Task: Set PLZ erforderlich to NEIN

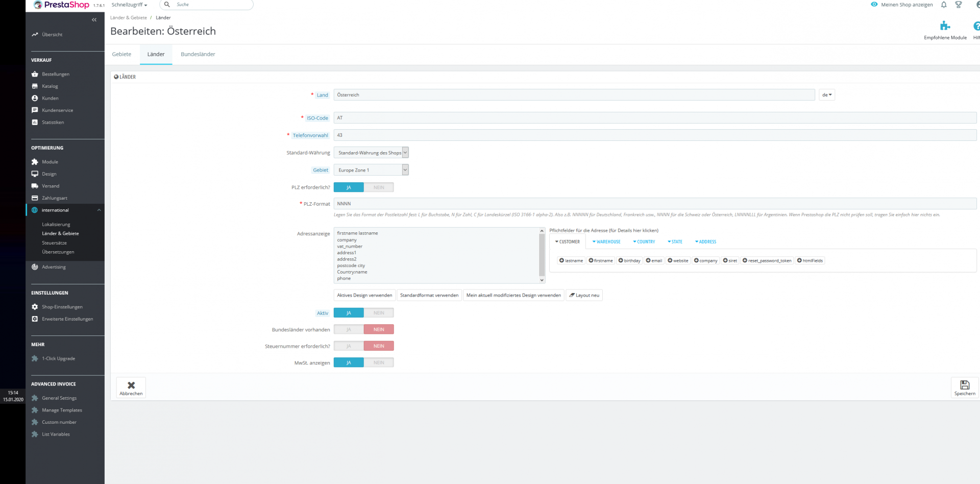Action: coord(379,187)
